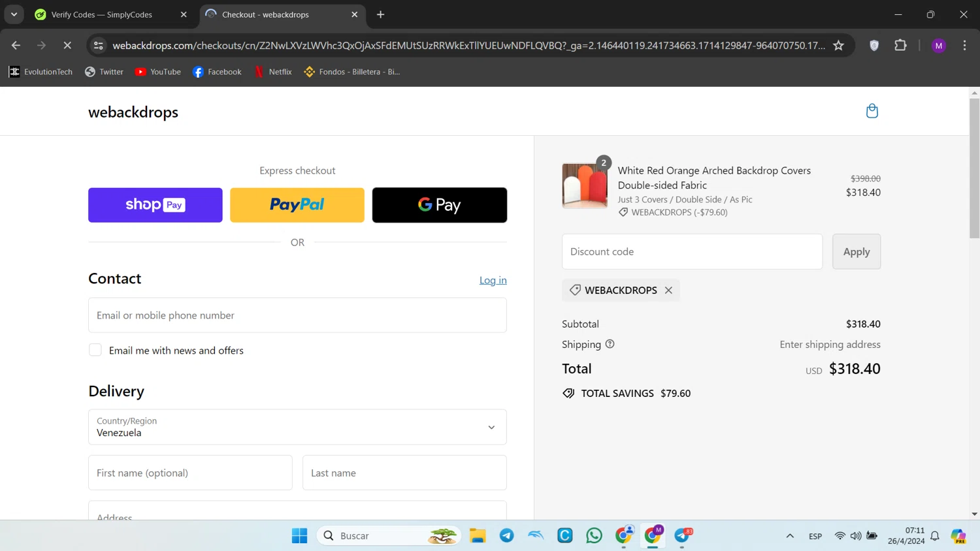Select the Checkout - webackdrops tab

point(282,15)
